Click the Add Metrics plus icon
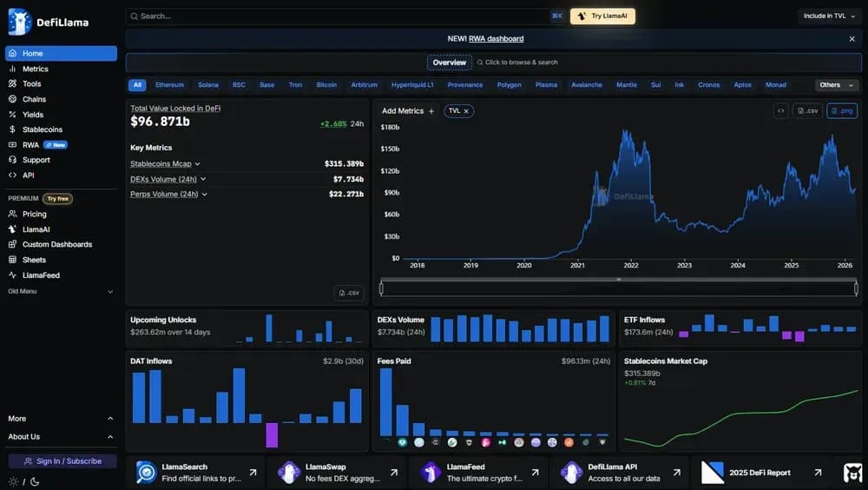 431,111
